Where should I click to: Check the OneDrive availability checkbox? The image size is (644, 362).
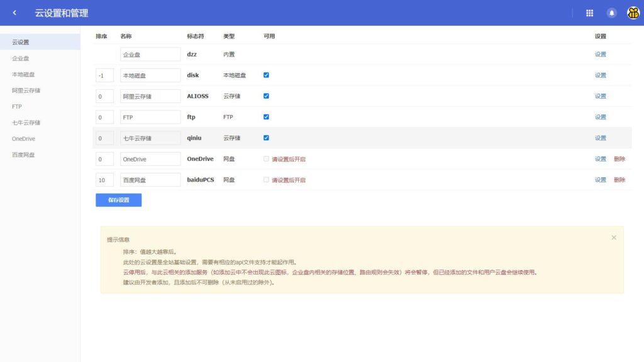[x=267, y=158]
